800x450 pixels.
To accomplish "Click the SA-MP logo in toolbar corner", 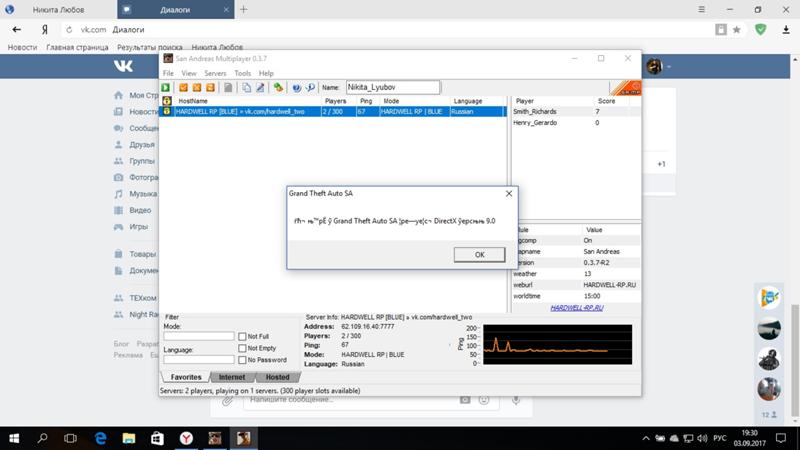I will click(626, 88).
